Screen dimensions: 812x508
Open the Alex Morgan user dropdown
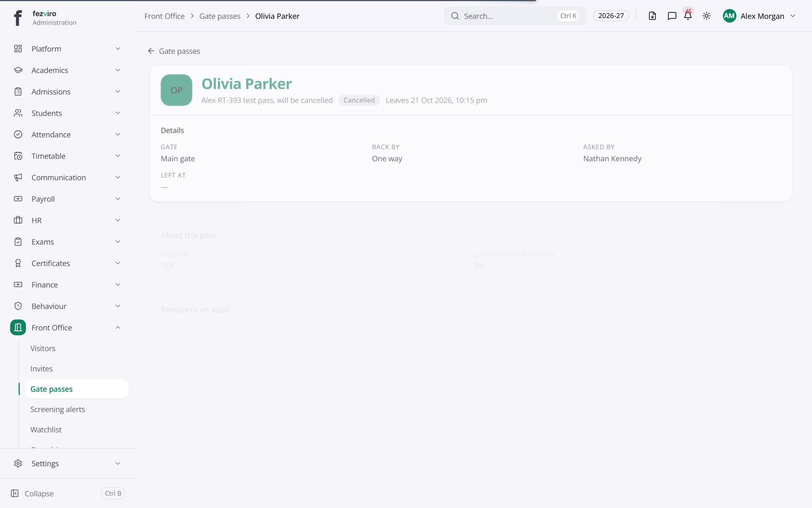(759, 16)
